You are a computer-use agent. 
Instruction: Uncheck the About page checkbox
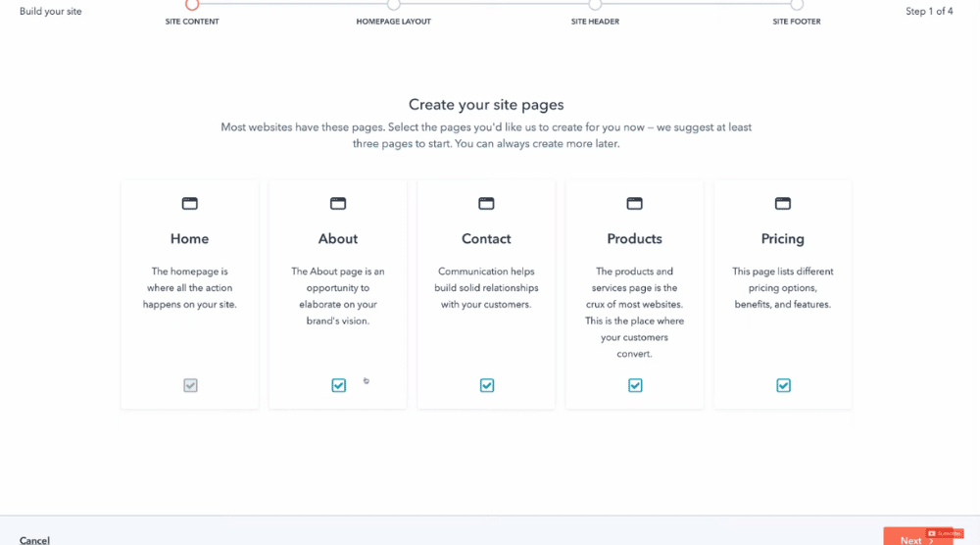click(x=339, y=385)
